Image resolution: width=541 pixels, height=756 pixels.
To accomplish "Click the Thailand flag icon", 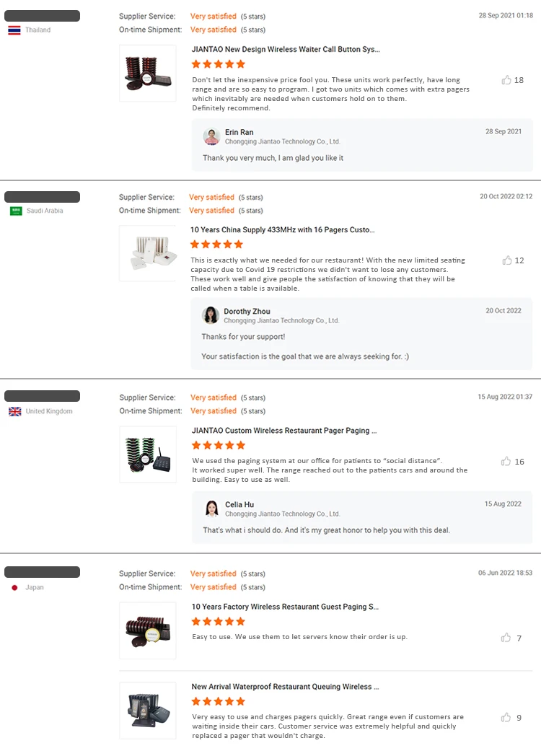I will (x=14, y=30).
